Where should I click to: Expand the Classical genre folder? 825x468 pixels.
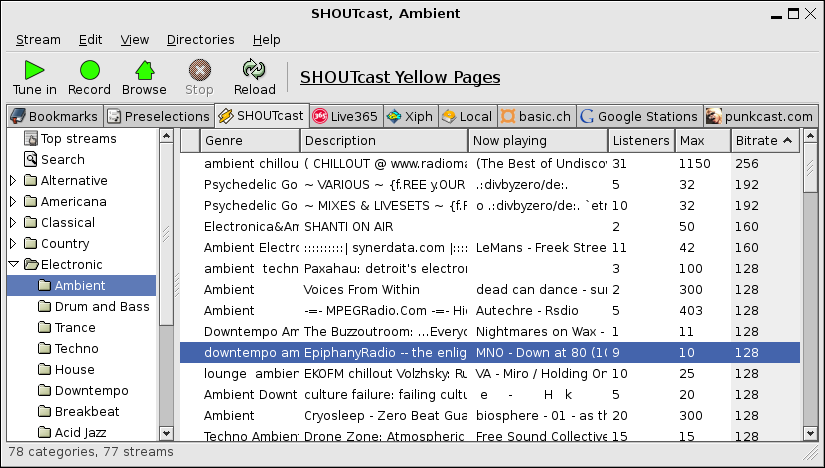click(x=13, y=223)
